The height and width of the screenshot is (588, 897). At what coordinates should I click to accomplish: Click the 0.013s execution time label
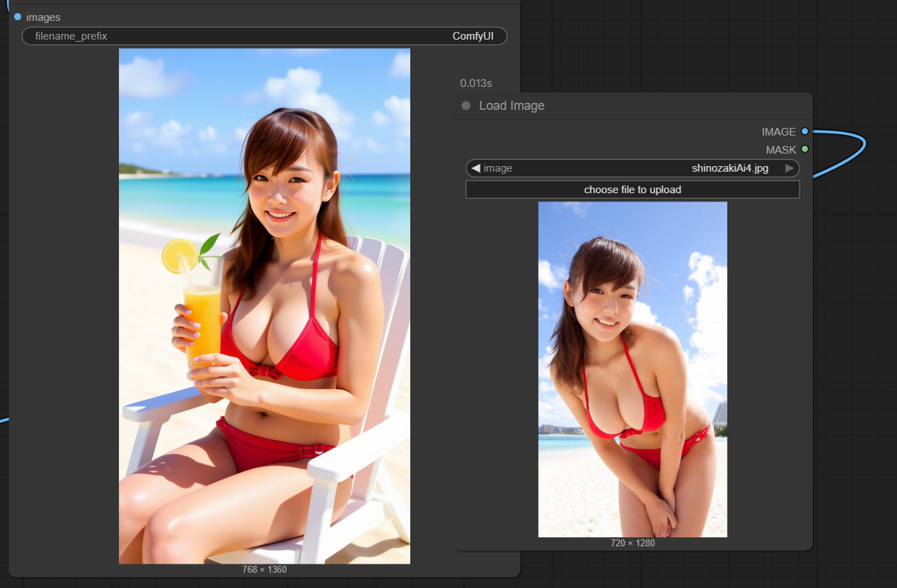(476, 83)
